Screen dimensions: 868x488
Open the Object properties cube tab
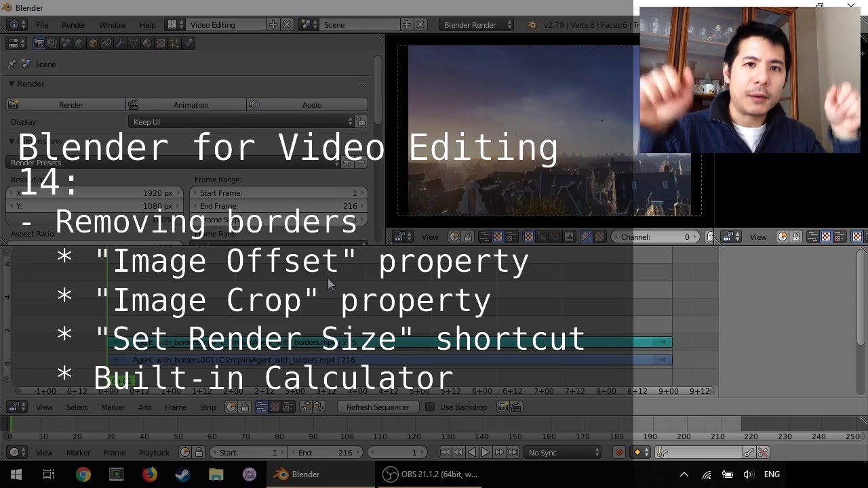[93, 43]
